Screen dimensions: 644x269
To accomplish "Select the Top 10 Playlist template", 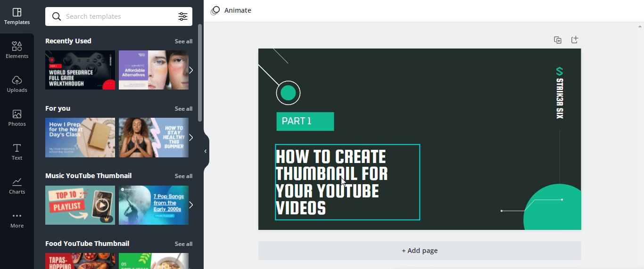I will (x=80, y=205).
